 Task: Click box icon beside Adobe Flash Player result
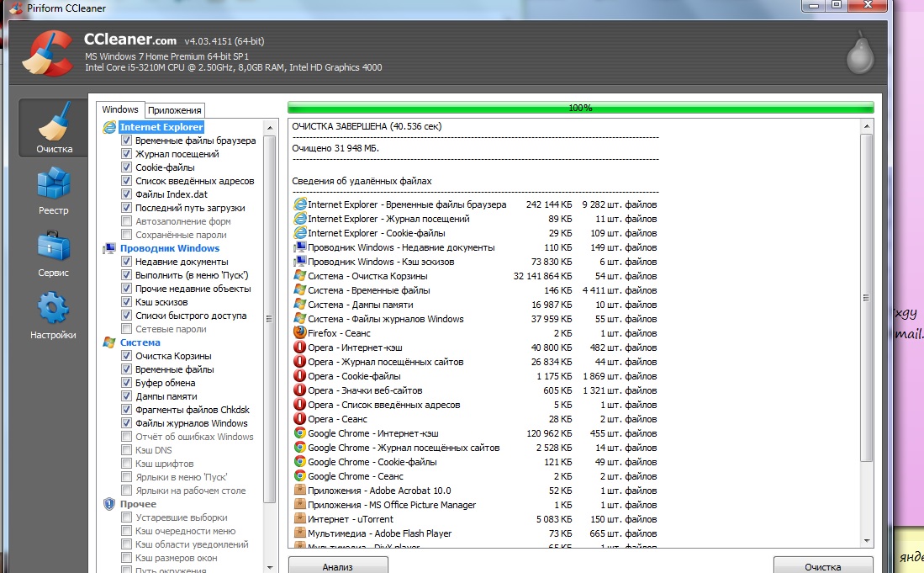[300, 533]
